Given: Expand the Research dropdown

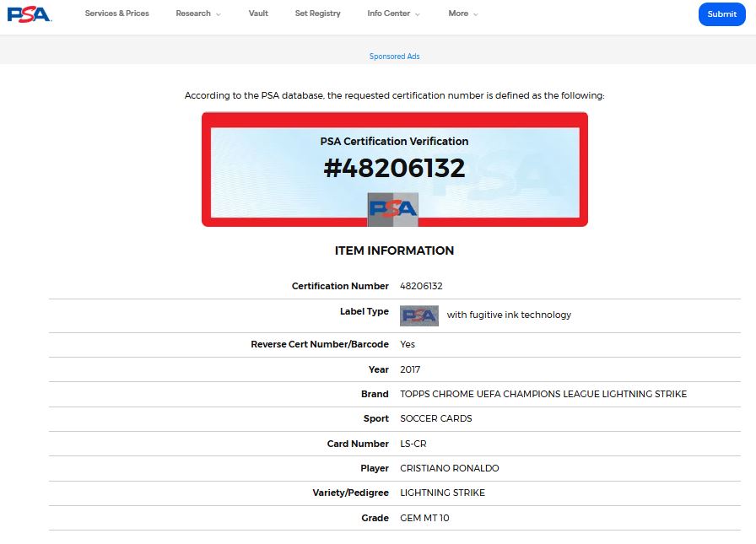Looking at the screenshot, I should click(198, 13).
